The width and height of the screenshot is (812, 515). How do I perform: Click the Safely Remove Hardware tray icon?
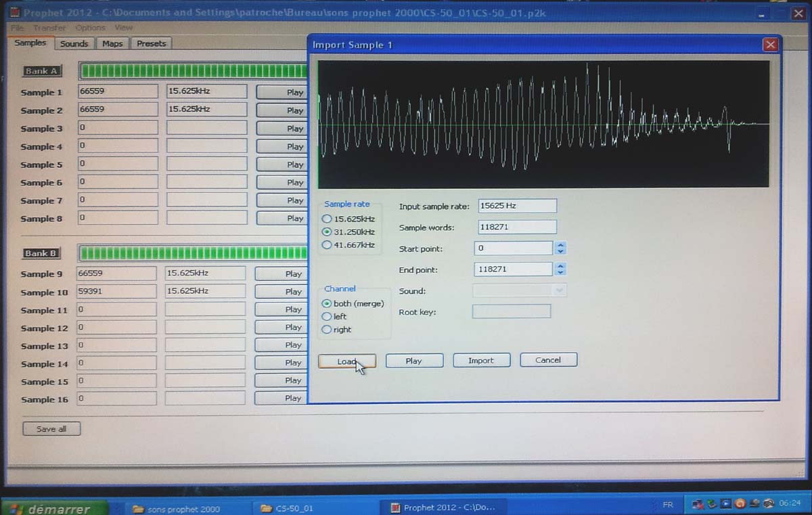(x=712, y=504)
